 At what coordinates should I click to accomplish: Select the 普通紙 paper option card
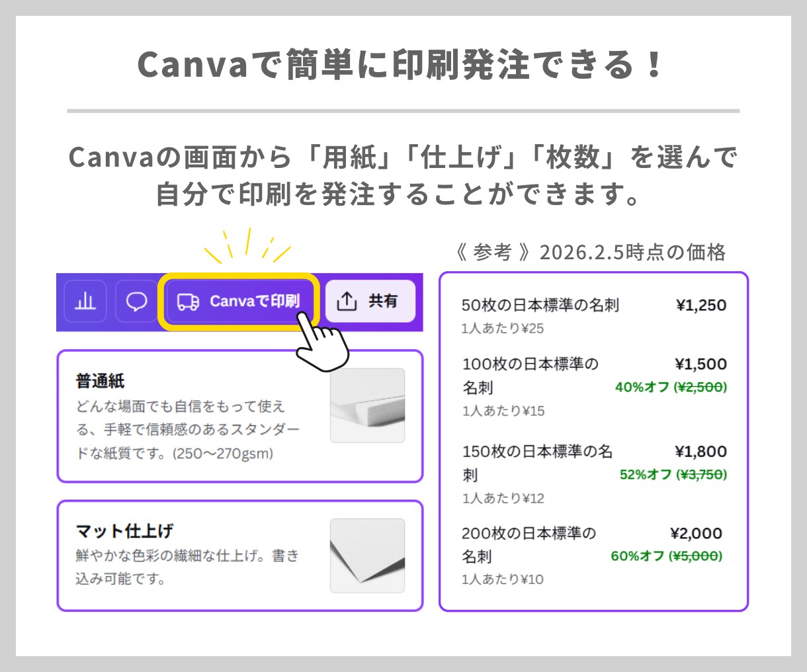[x=239, y=416]
